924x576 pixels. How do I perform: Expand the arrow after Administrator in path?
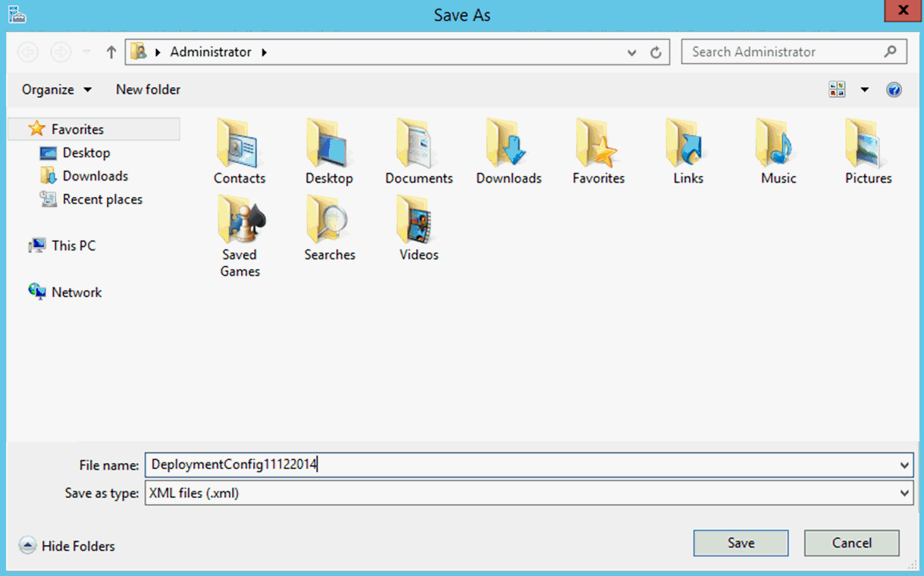[264, 52]
